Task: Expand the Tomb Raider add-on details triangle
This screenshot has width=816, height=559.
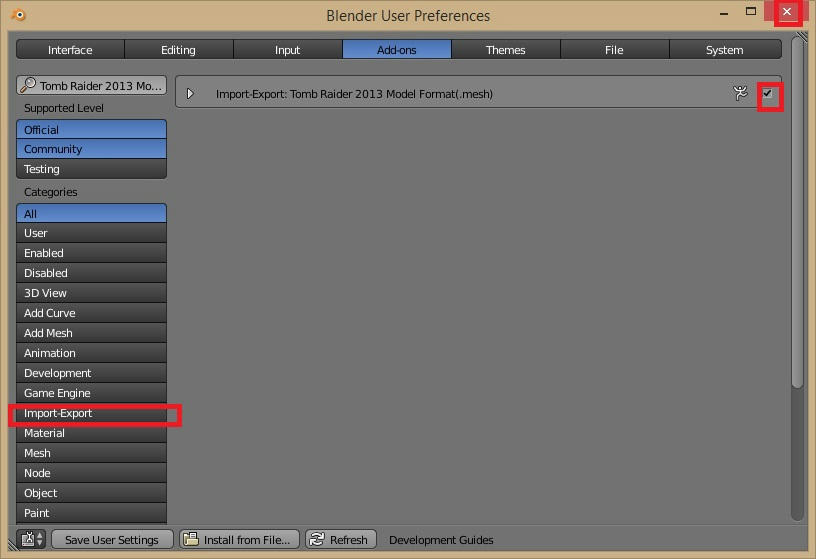Action: tap(190, 94)
